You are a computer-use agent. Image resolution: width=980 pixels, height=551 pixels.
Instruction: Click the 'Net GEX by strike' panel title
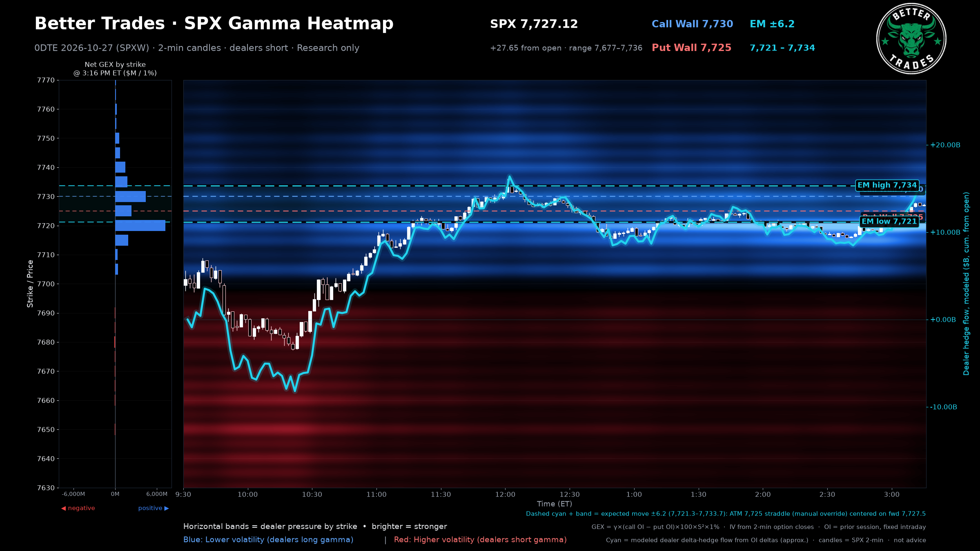click(x=115, y=69)
